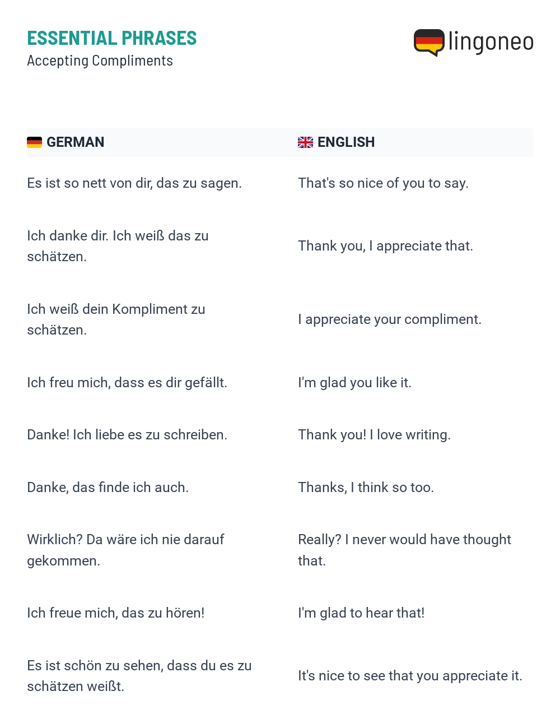Click the lingoneo speech bubble logo icon
This screenshot has height=728, width=560.
pyautogui.click(x=429, y=43)
